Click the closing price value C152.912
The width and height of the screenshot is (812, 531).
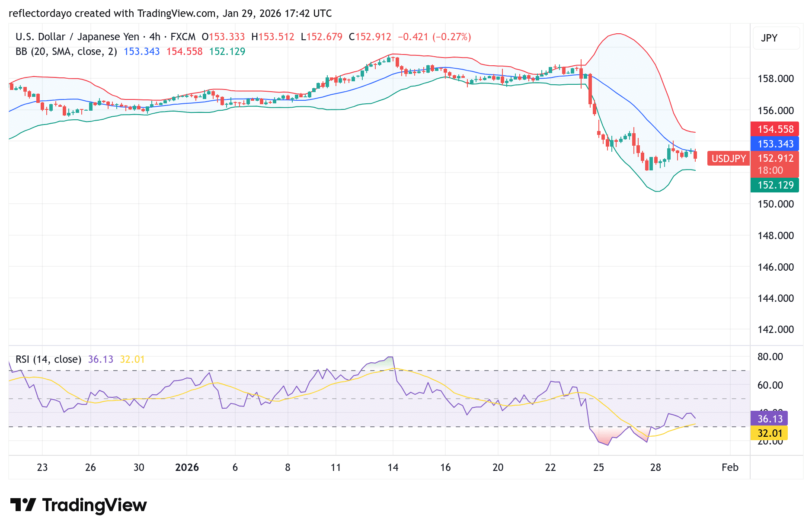370,37
